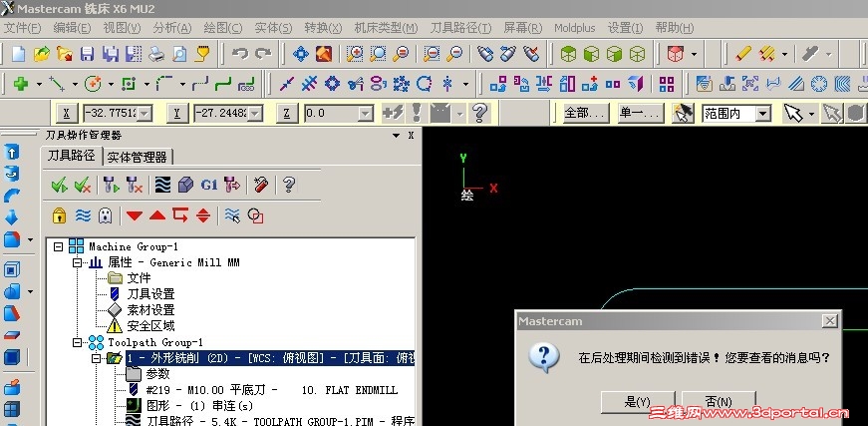Toggle only display associative geometry icon
Screen dimensions: 868x426
(255, 215)
